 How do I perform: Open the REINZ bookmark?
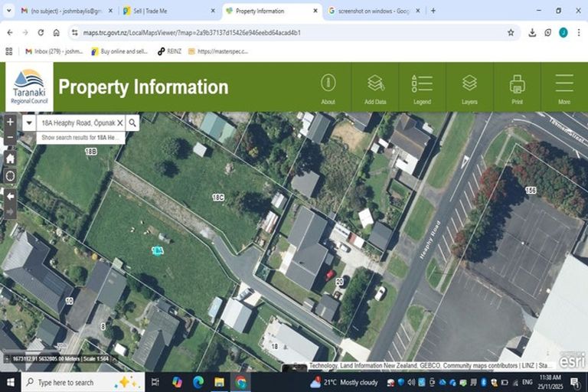169,51
